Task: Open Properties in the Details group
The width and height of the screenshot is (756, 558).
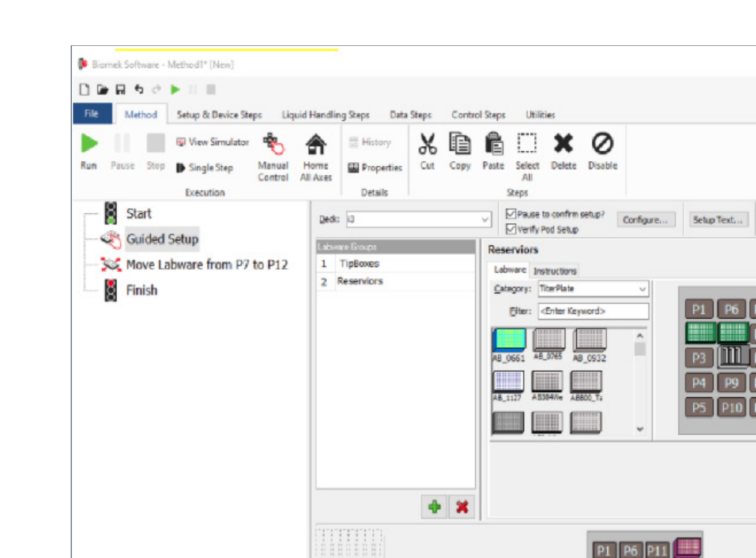Action: click(x=375, y=167)
